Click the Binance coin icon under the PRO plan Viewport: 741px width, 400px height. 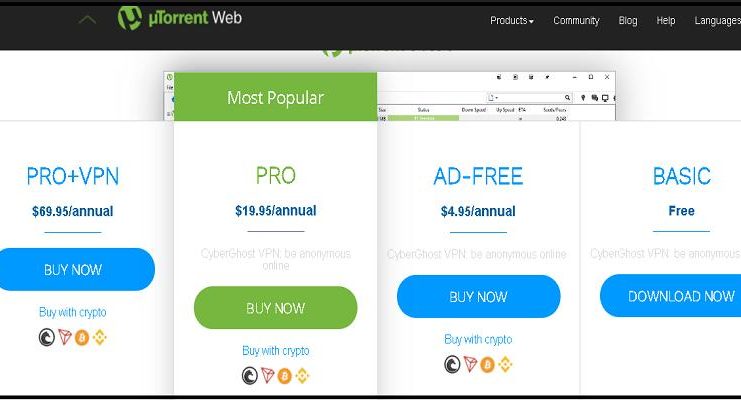(x=302, y=376)
